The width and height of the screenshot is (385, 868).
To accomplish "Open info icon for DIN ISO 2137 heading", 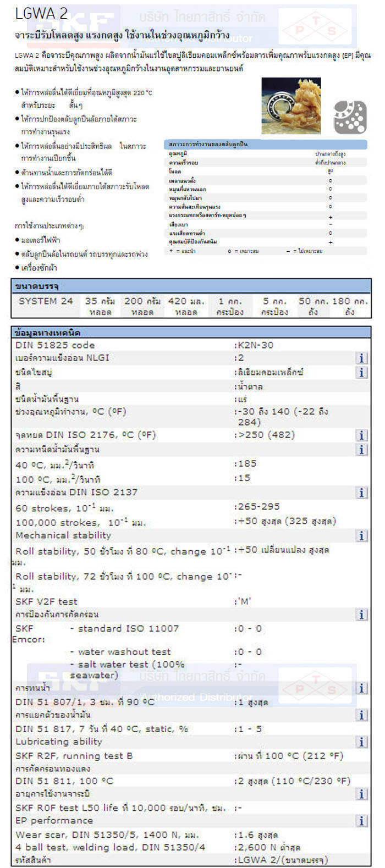I will [x=361, y=493].
